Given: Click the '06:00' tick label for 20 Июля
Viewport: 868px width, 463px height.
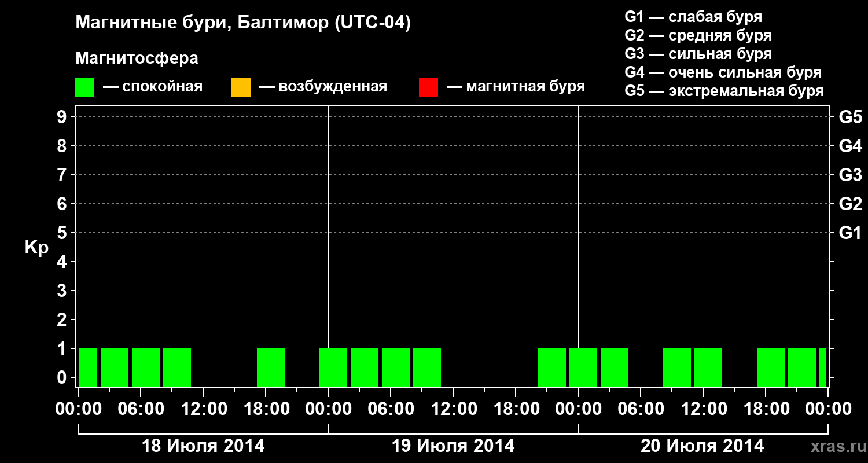Looking at the screenshot, I should (x=641, y=409).
